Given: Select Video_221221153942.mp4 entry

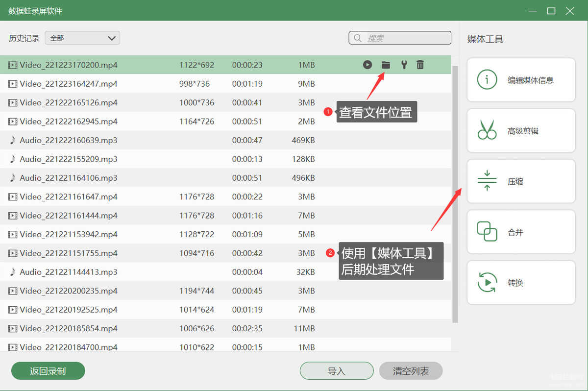Looking at the screenshot, I should coord(225,234).
